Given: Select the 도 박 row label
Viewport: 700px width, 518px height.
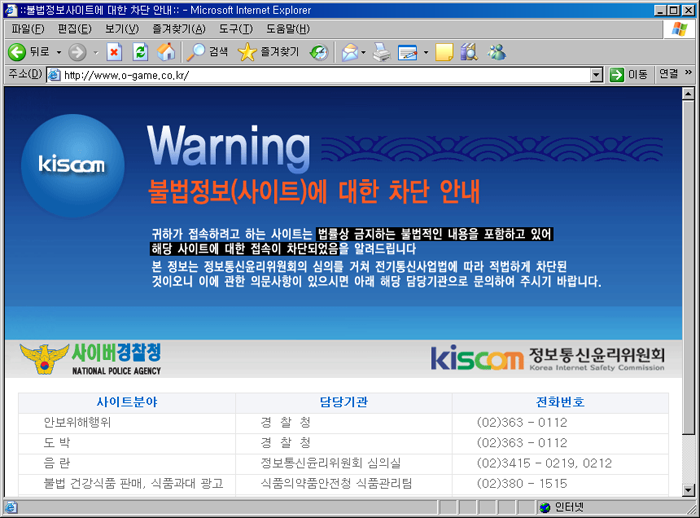Looking at the screenshot, I should 57,443.
